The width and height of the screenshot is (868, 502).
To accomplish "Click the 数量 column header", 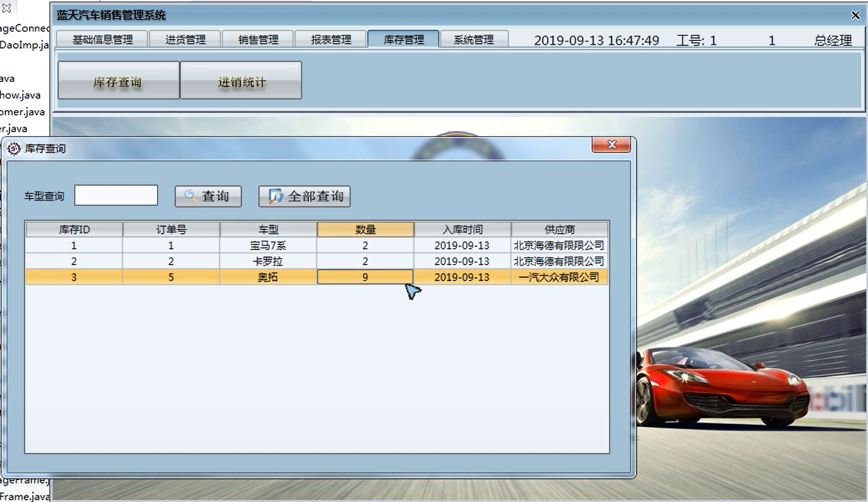I will [x=366, y=229].
